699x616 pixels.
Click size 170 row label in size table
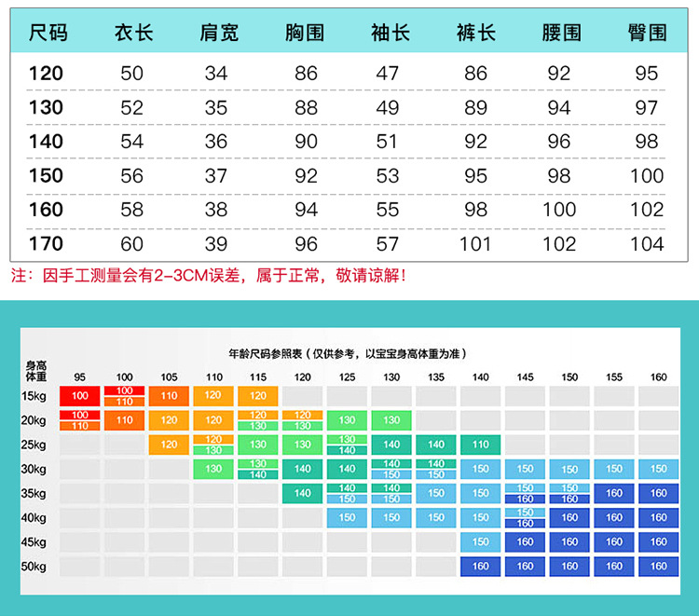click(x=46, y=244)
